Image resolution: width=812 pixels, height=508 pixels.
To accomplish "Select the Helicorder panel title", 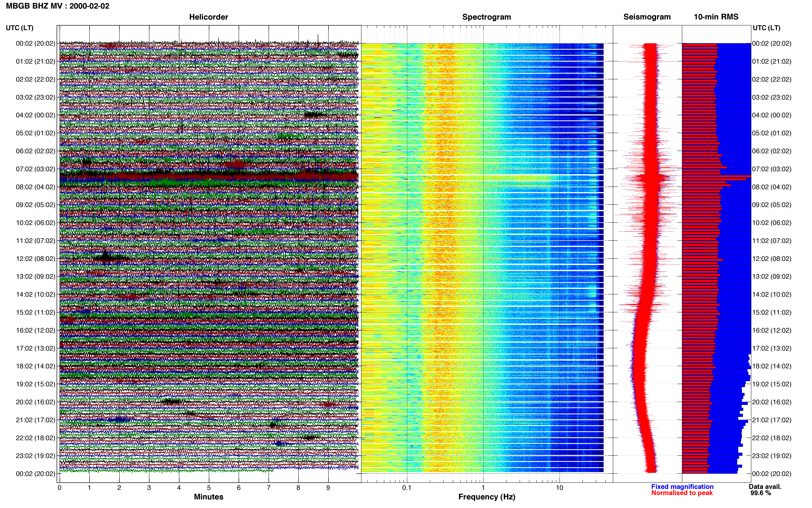I will 209,17.
